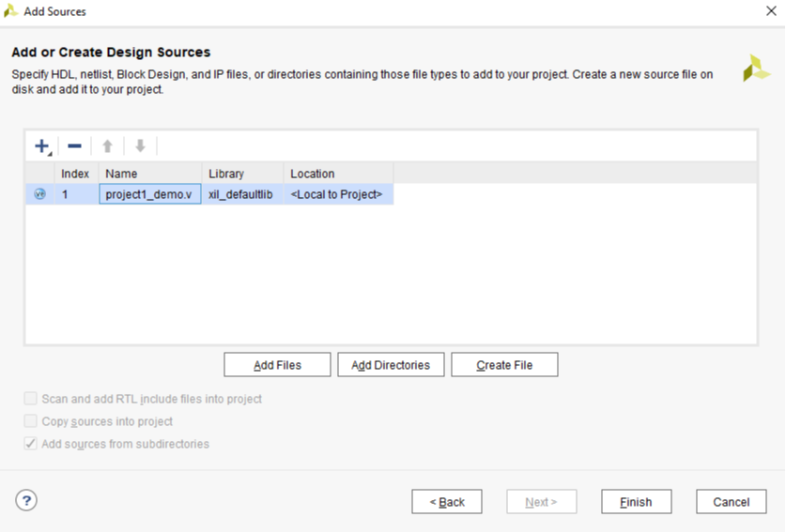Enable Scan and add RTL include files
Screen dimensions: 786x532
pyautogui.click(x=31, y=399)
